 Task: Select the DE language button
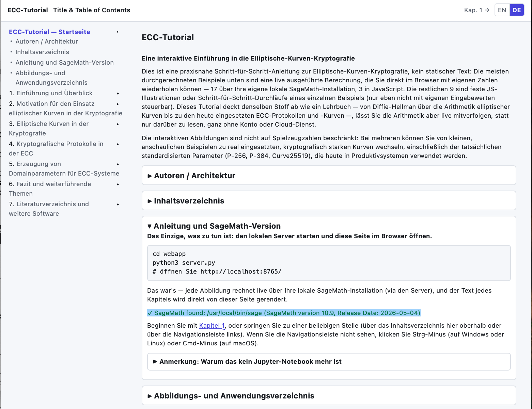(517, 10)
